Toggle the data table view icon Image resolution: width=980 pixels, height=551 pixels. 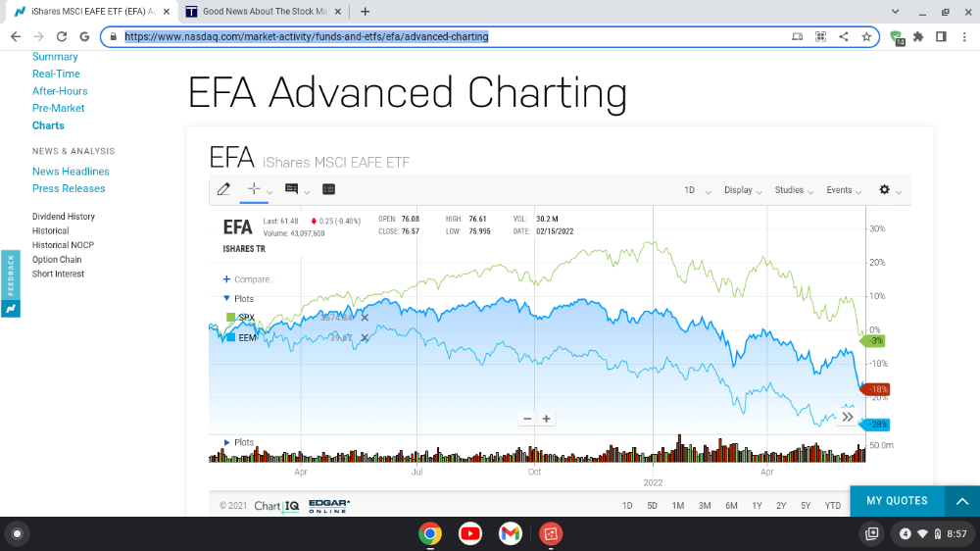click(x=328, y=189)
